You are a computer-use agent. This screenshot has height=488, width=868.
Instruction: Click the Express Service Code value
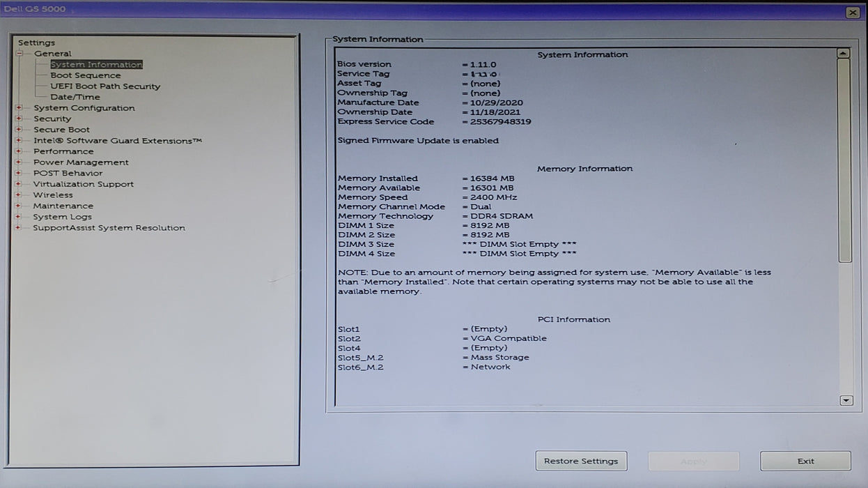[500, 121]
